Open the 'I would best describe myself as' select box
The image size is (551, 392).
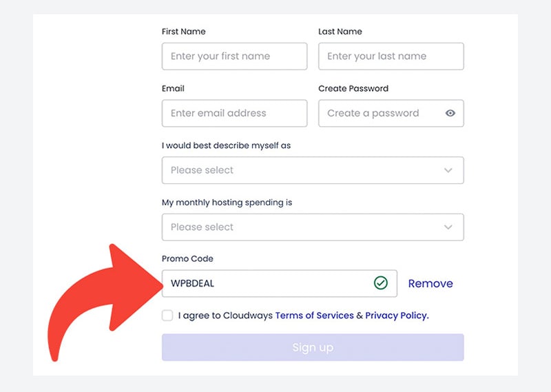pos(313,170)
